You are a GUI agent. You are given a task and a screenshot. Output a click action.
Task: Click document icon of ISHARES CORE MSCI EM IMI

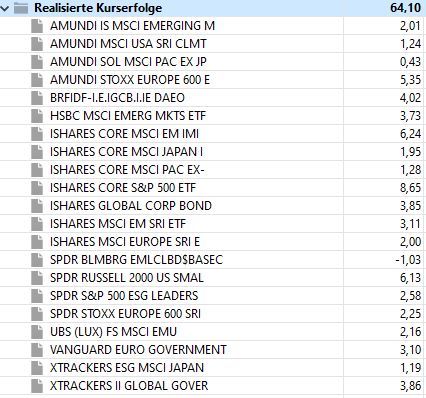[x=37, y=134]
